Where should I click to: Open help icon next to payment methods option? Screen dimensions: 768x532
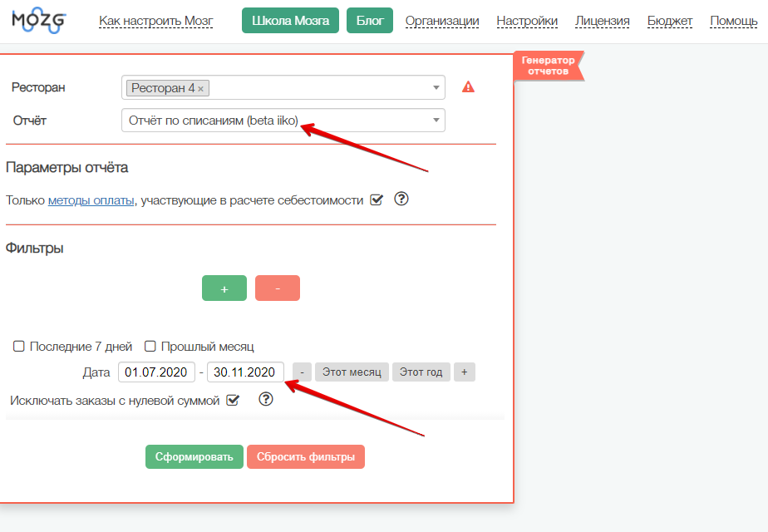(x=401, y=199)
